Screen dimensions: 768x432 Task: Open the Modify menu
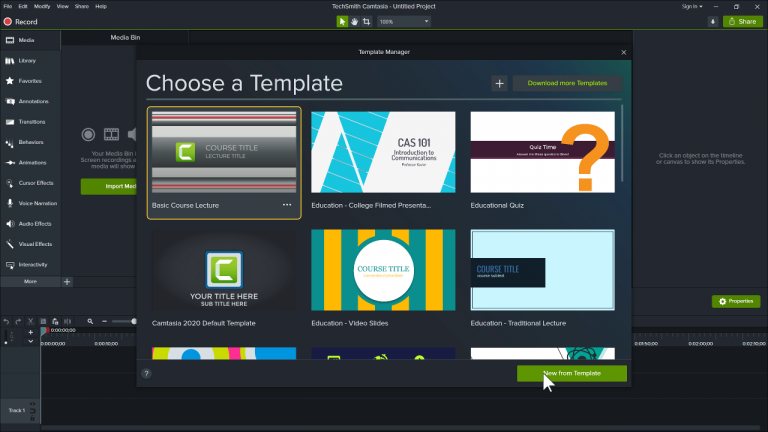click(42, 6)
